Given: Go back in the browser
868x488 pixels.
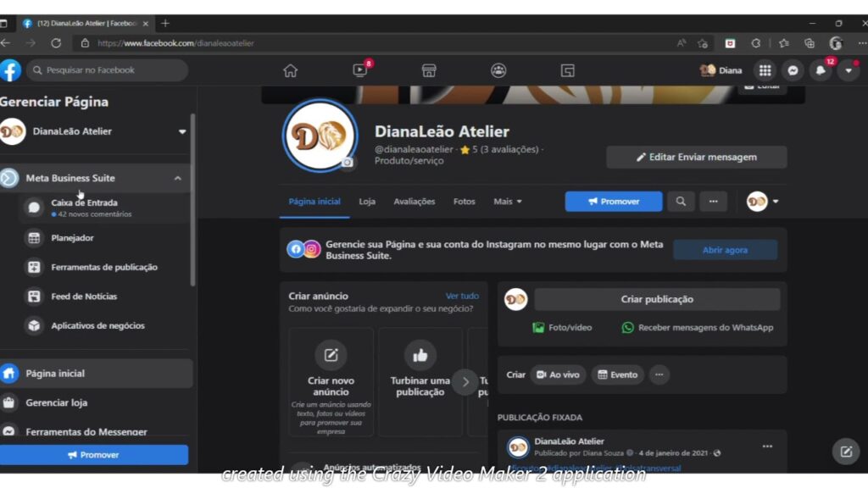Looking at the screenshot, I should tap(6, 43).
